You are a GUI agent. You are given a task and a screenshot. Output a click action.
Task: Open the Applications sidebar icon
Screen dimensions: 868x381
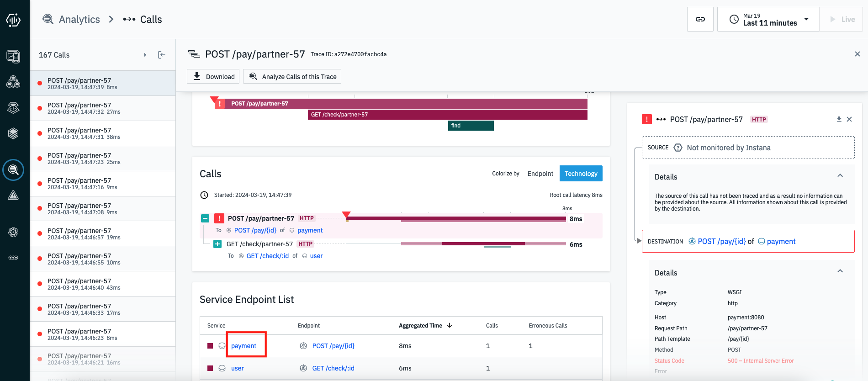point(13,82)
